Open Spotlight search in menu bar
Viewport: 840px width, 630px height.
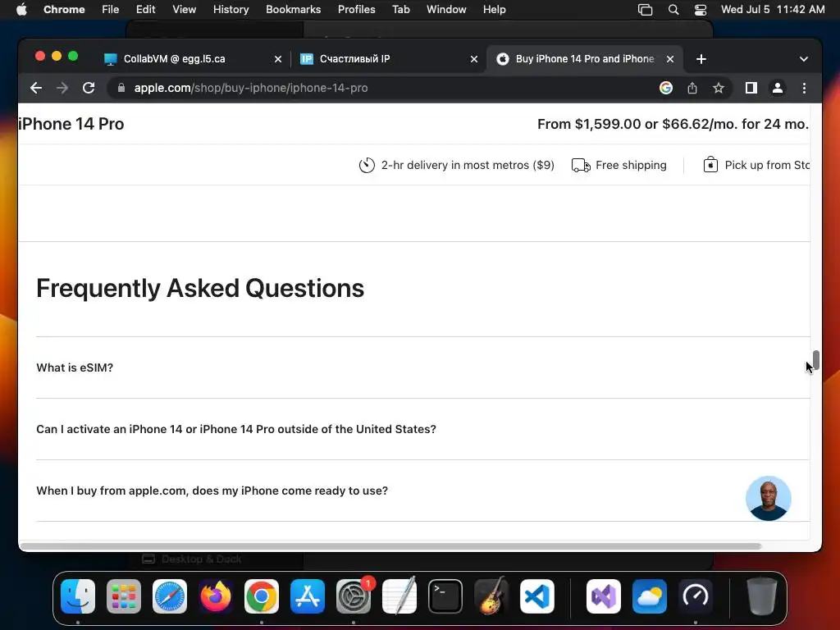(x=673, y=10)
